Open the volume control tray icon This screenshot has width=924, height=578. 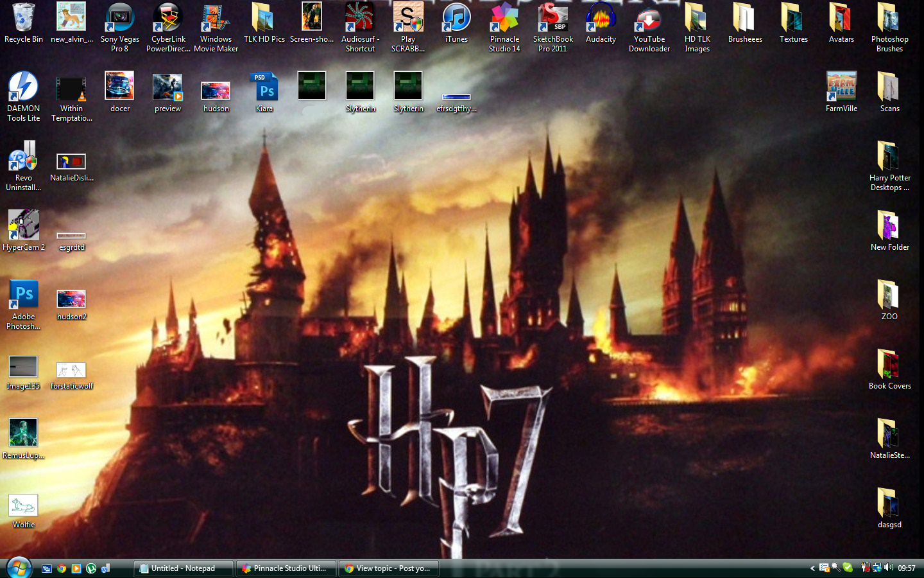click(889, 568)
